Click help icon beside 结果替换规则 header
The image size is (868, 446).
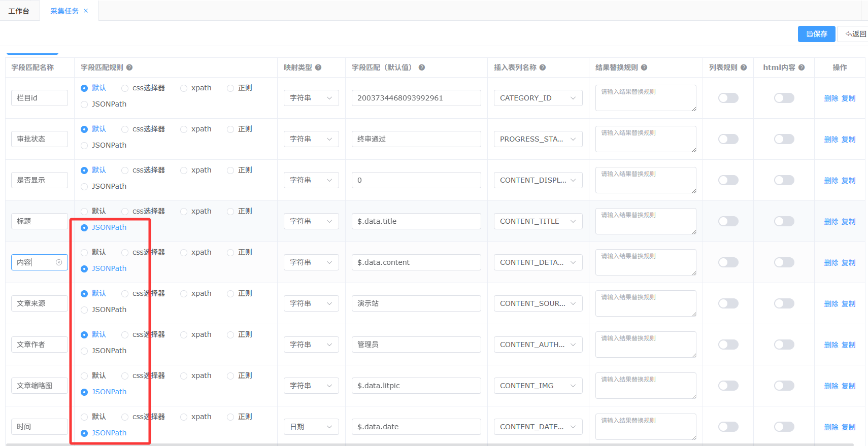pyautogui.click(x=644, y=67)
